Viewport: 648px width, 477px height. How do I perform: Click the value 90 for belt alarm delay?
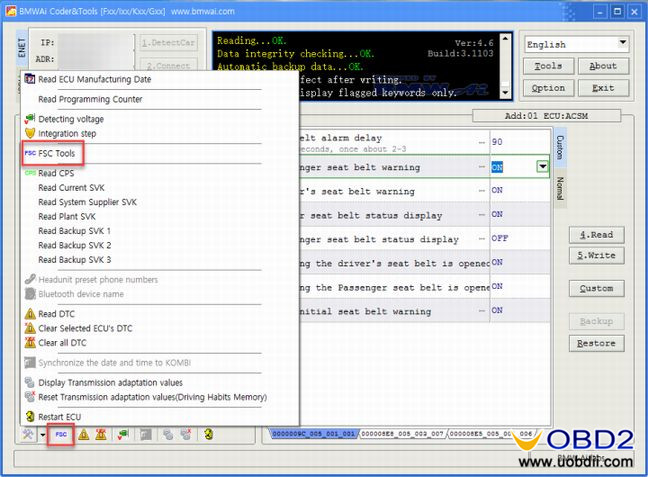[x=497, y=142]
